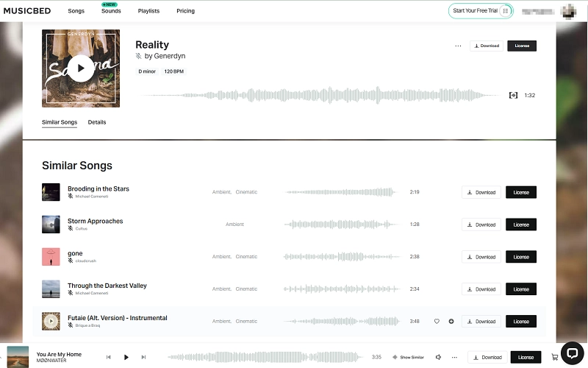Image resolution: width=588 pixels, height=368 pixels.
Task: License the song gone
Action: 521,257
